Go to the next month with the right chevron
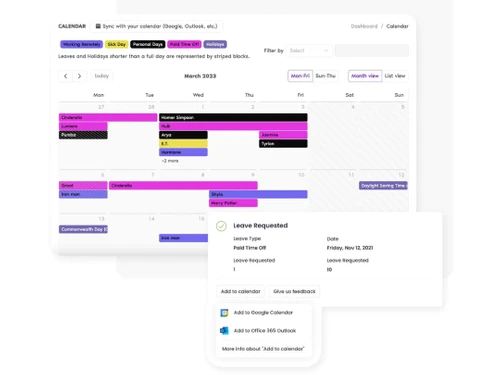 tap(79, 76)
